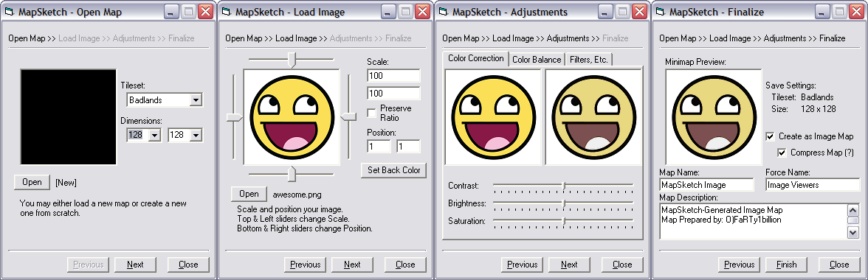Image resolution: width=868 pixels, height=280 pixels.
Task: Enable the Preserve Ratio checkbox
Action: coord(372,113)
